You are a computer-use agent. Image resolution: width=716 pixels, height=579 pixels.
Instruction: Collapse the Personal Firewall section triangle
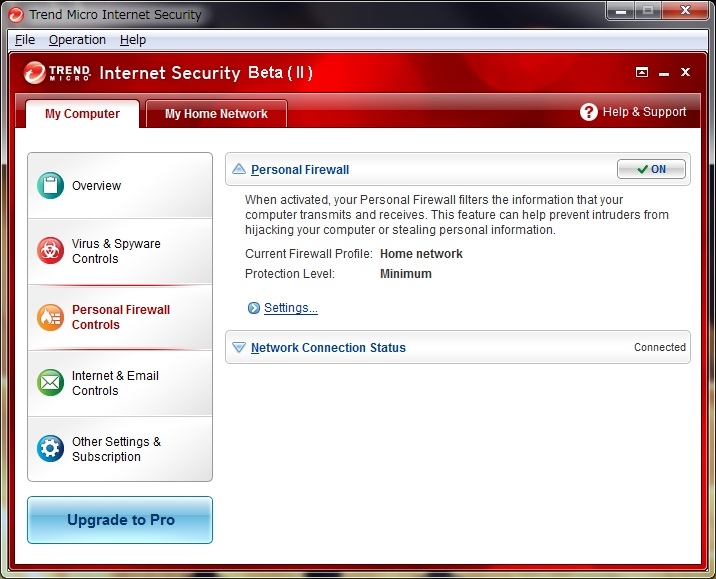(x=239, y=169)
